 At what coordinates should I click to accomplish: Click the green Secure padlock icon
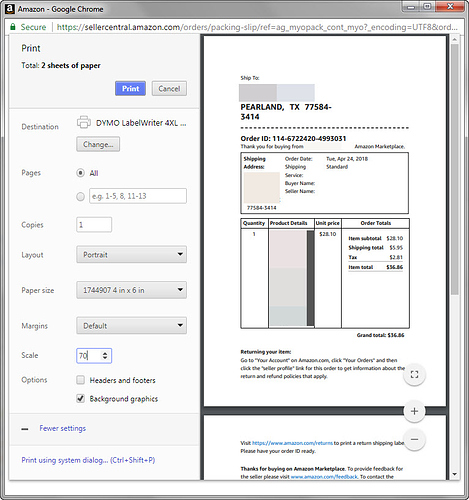point(13,27)
